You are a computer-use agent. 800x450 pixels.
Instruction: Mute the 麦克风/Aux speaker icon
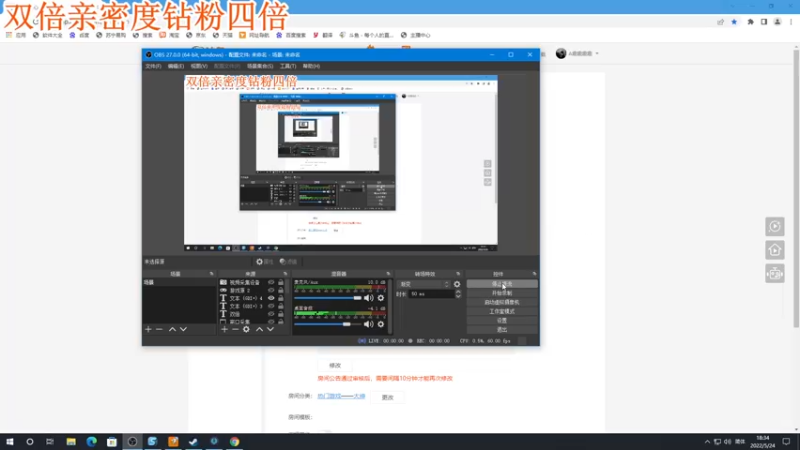(x=368, y=298)
